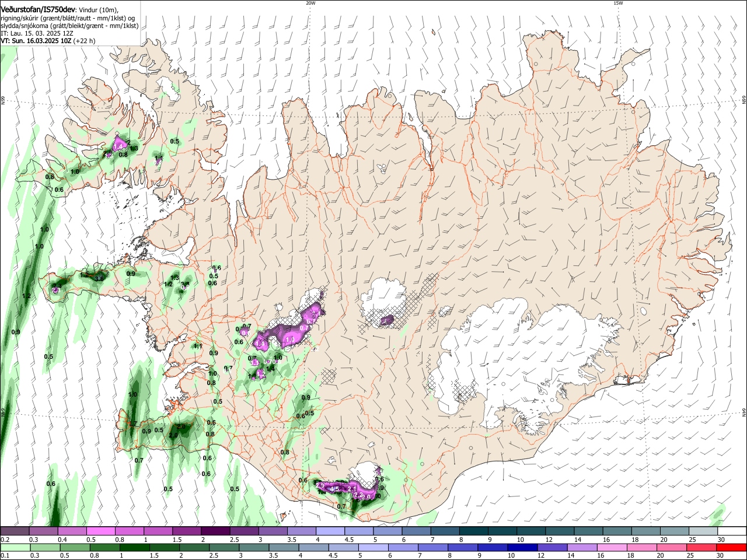Click the '0.1' label in the rain legend

[x=4, y=555]
